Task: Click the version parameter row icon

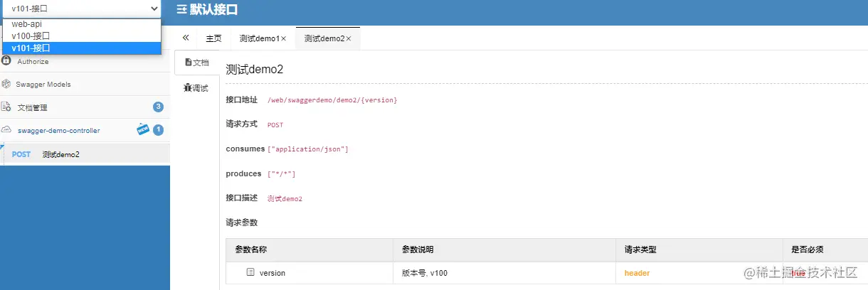Action: pos(250,272)
